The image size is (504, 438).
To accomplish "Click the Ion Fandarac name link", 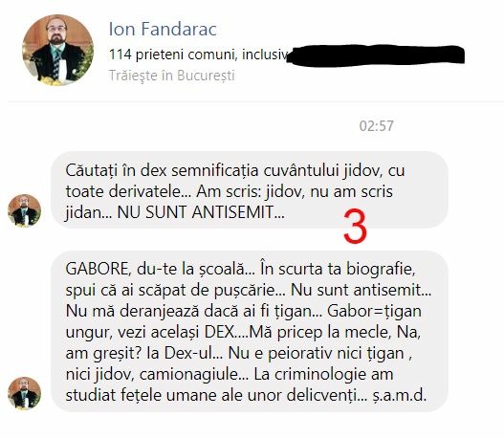I will pyautogui.click(x=163, y=29).
